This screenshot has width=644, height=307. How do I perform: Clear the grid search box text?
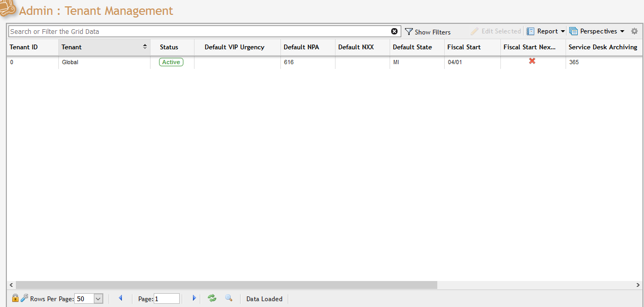coord(394,31)
